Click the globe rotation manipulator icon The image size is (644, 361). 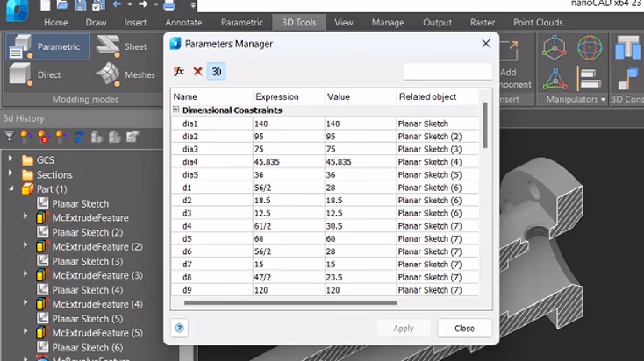590,47
